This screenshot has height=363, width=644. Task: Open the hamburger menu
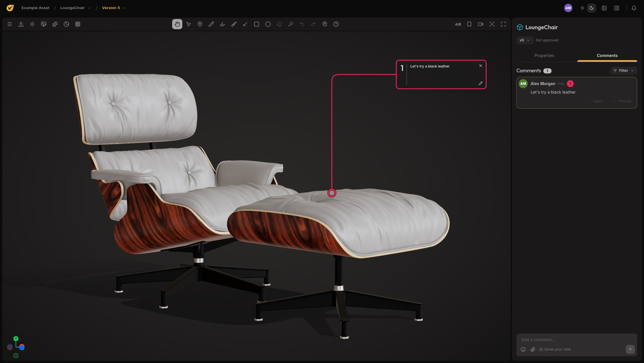pyautogui.click(x=10, y=24)
